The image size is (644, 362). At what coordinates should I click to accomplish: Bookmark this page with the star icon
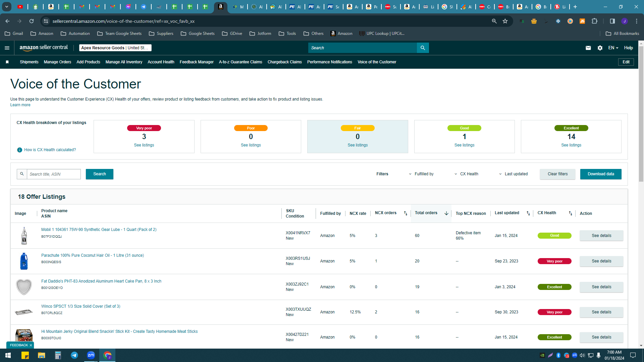tap(505, 21)
